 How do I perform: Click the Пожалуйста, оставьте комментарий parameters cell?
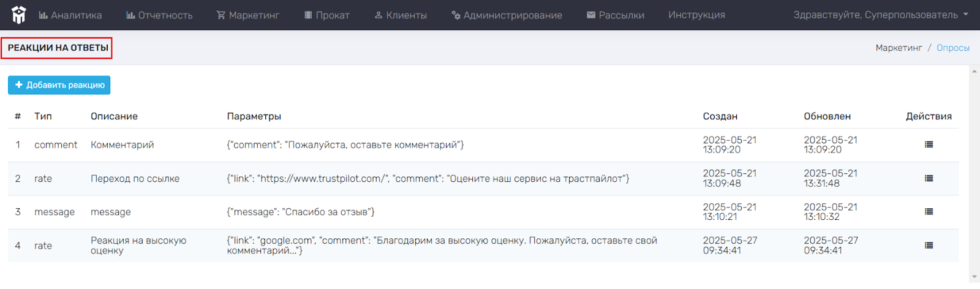coord(345,144)
